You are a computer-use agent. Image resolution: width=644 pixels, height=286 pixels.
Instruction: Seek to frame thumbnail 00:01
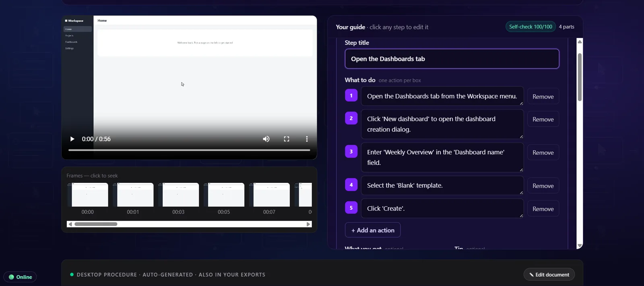pyautogui.click(x=133, y=195)
